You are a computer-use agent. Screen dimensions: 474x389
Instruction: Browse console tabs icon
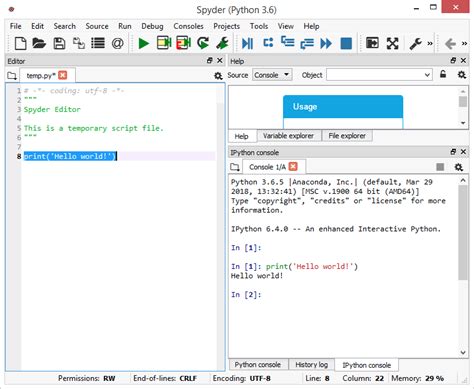[x=235, y=167]
